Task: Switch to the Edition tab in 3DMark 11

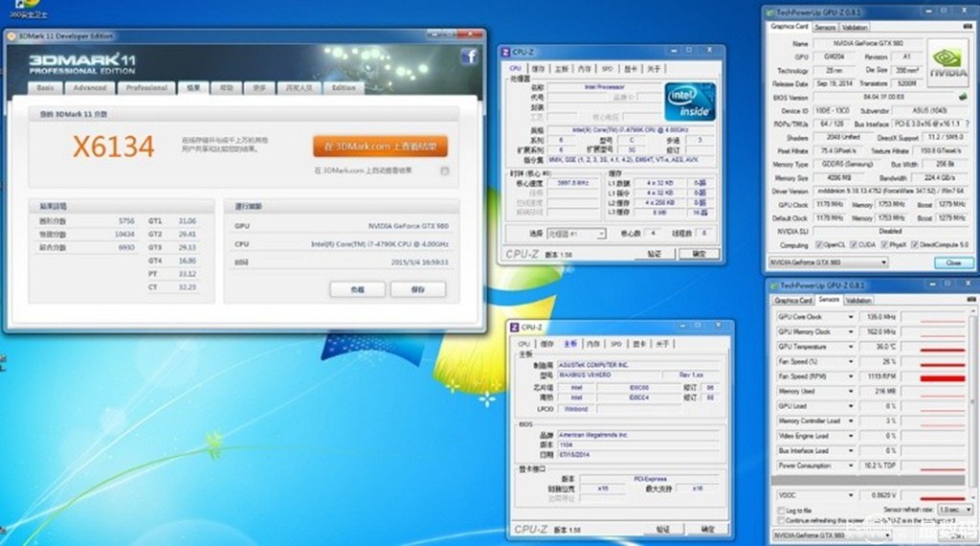Action: coord(344,88)
